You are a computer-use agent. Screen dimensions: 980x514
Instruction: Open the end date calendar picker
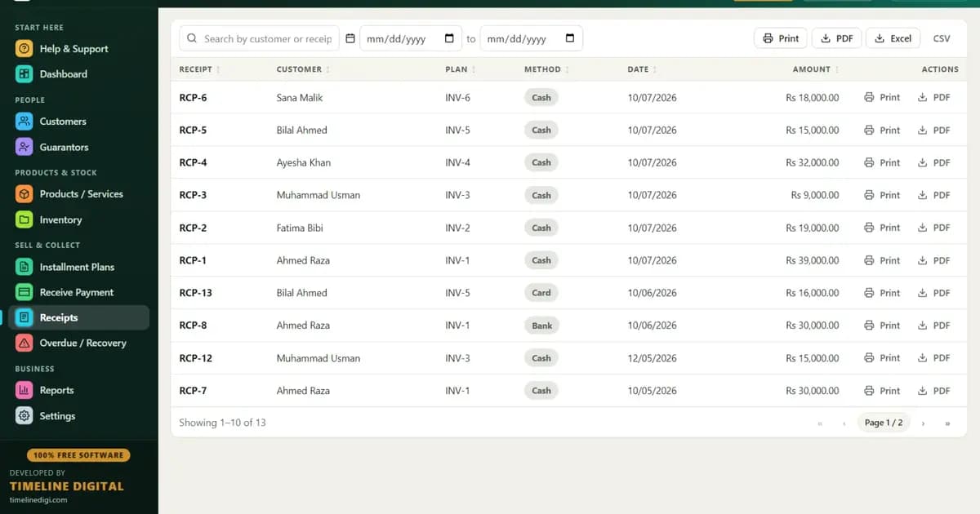[569, 38]
